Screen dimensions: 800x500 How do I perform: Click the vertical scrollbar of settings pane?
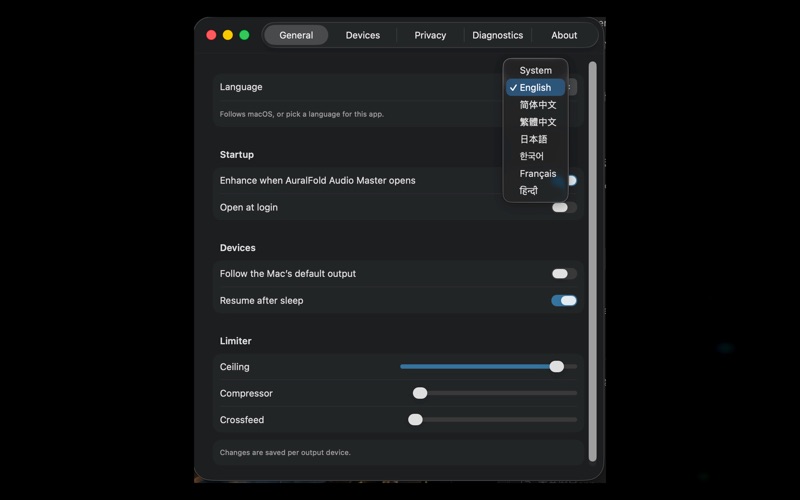[x=592, y=262]
